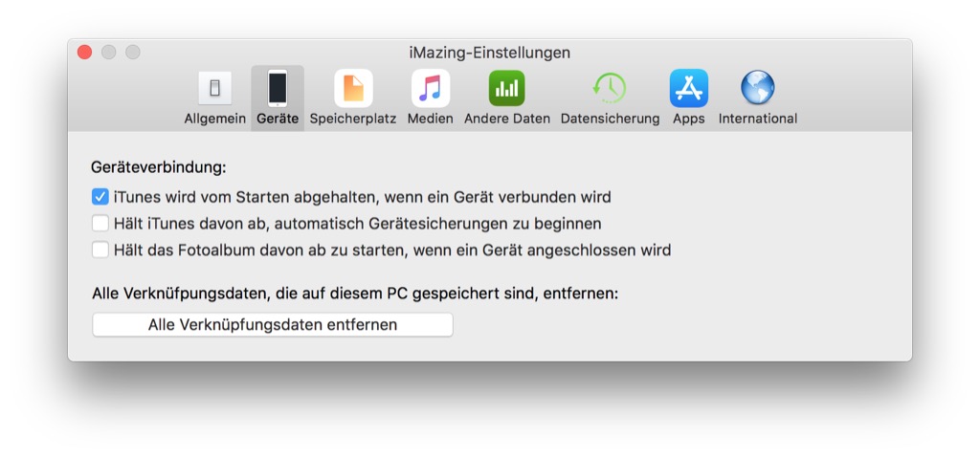Open the Andere Daten green chart icon

tap(507, 88)
